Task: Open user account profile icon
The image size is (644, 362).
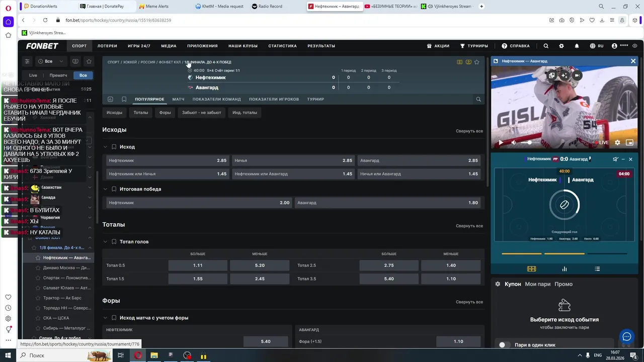Action: [614, 46]
